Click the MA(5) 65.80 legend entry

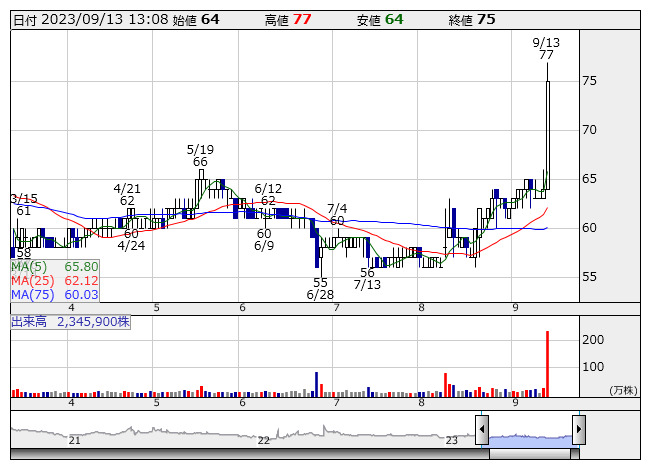point(55,266)
